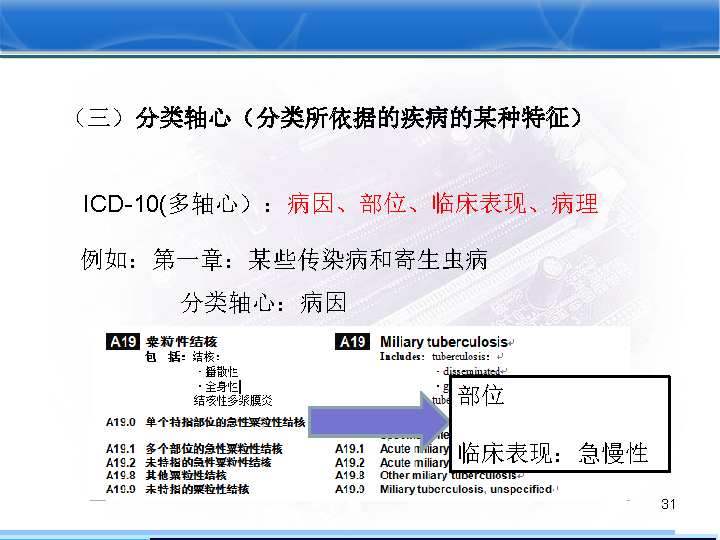Select the slide number 31
This screenshot has width=720, height=540.
point(669,504)
